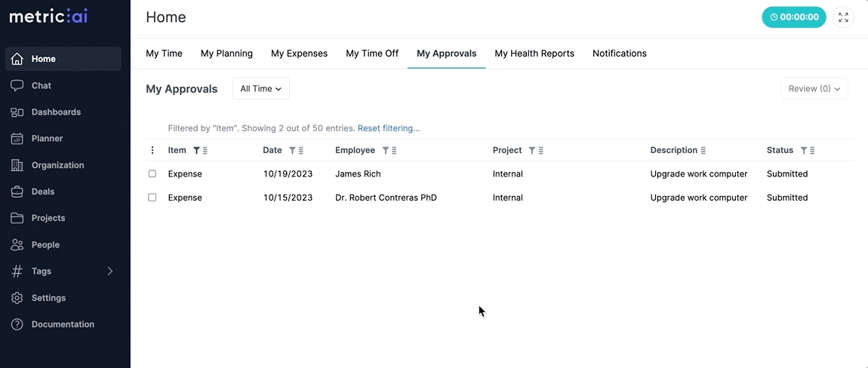Switch to the My Time tab

point(164,54)
